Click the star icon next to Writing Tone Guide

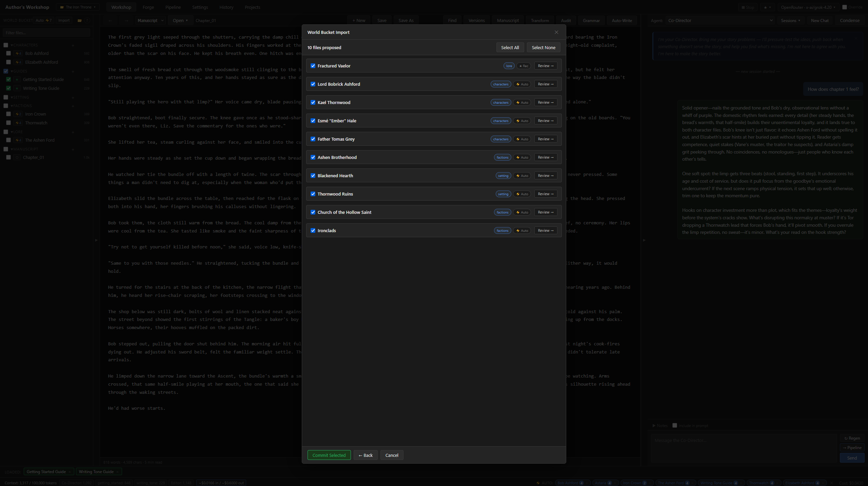(x=17, y=88)
